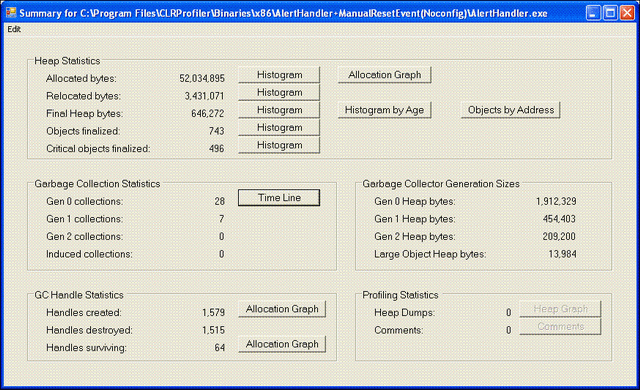The image size is (640, 390).
Task: Minimize the Summary window
Action: point(593,13)
